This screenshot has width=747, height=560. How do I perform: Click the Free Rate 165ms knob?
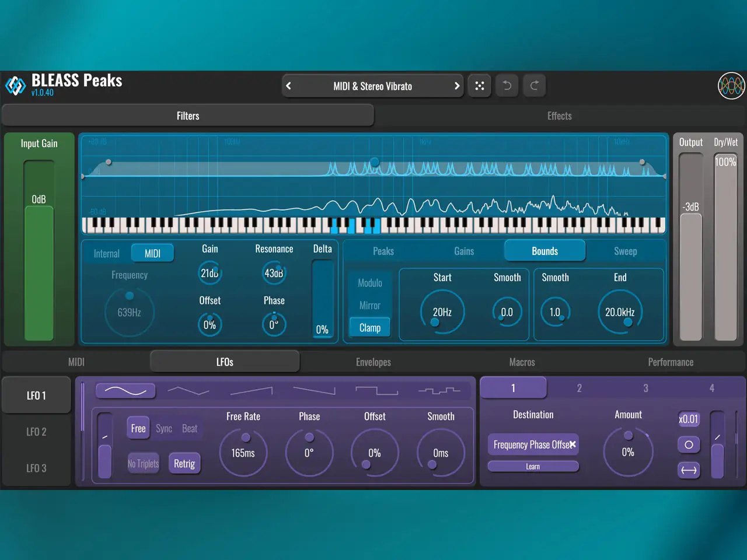243,453
